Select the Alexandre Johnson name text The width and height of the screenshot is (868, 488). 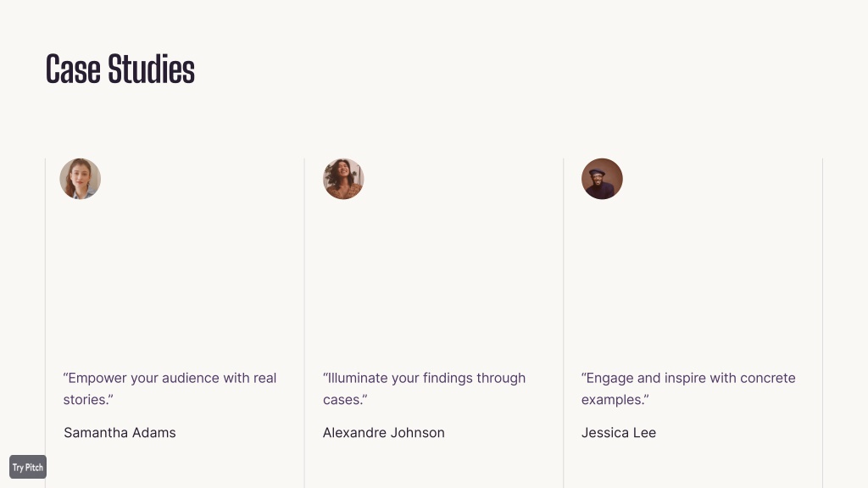pyautogui.click(x=384, y=433)
